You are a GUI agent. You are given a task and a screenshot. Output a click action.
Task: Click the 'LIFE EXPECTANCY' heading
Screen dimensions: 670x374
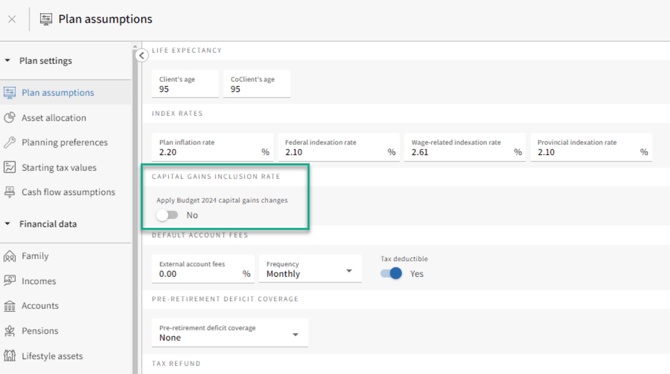tap(187, 50)
